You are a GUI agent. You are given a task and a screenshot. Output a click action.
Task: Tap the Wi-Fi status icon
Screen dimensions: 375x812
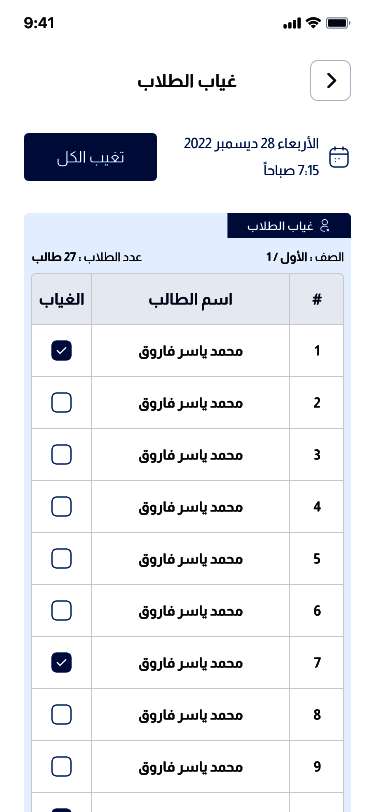tap(313, 23)
